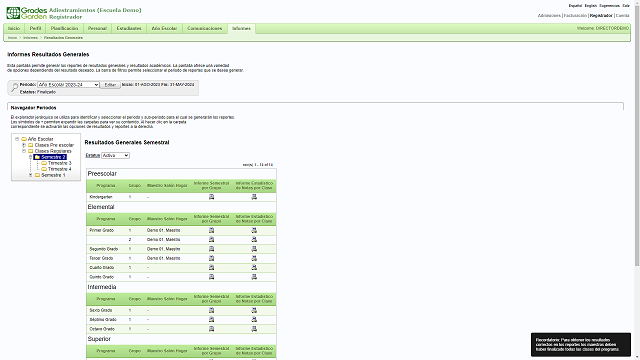Collapse the Clases Regulares node
The height and width of the screenshot is (360, 640).
[24, 151]
